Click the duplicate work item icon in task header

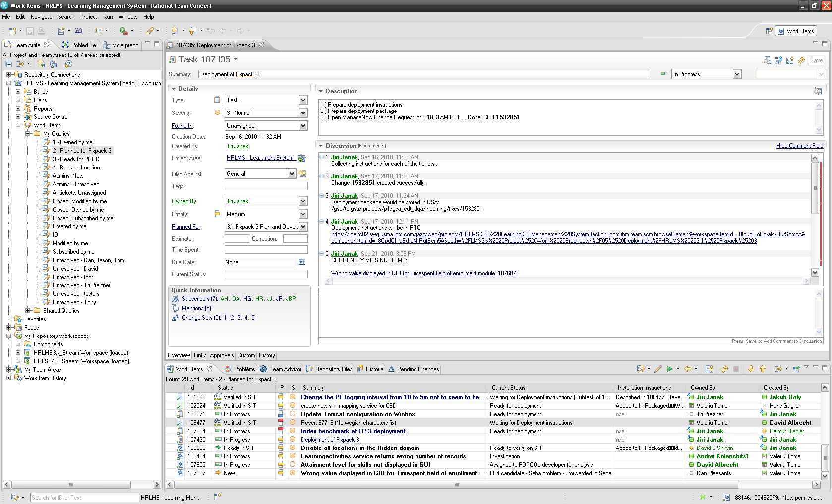[x=790, y=60]
